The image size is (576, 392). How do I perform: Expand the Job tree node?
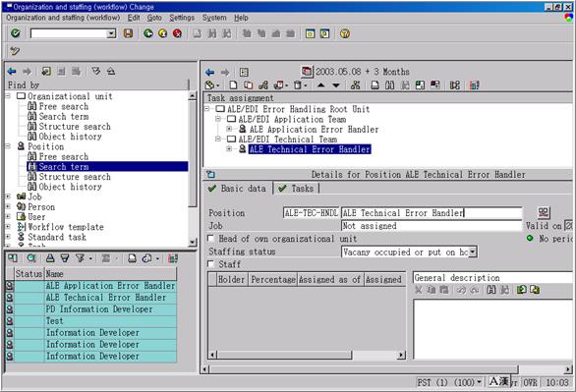8,196
